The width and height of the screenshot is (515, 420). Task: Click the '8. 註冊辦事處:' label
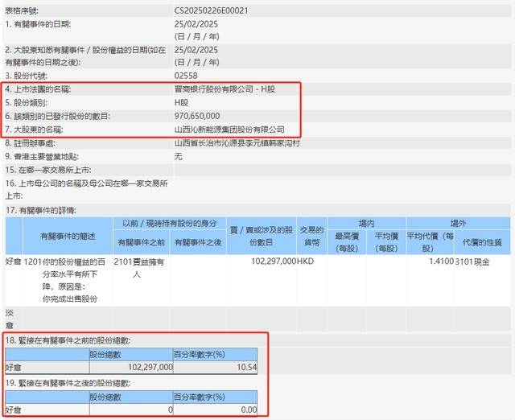pos(31,143)
